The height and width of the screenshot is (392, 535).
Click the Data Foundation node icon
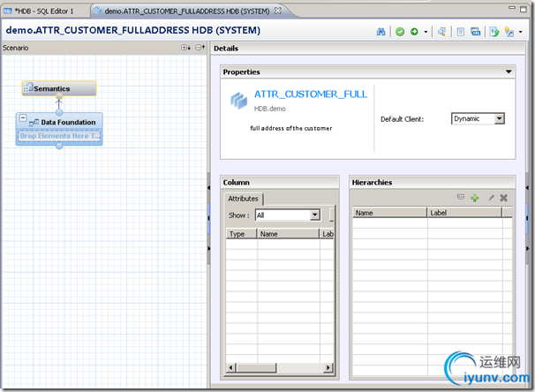(34, 123)
